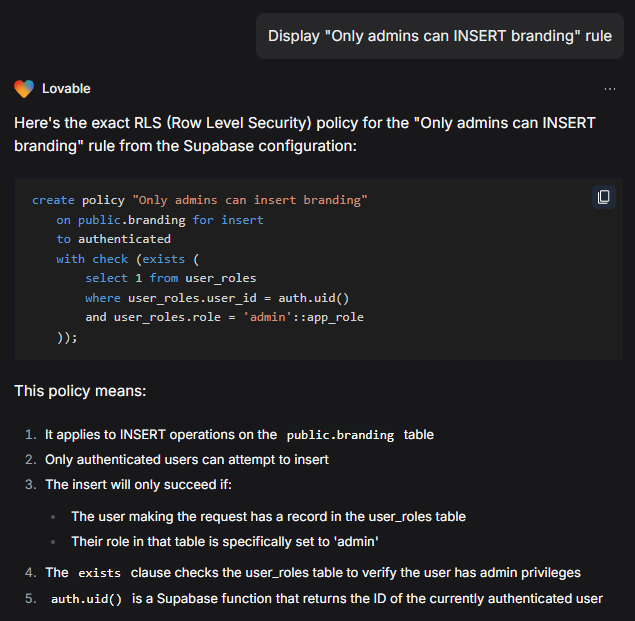Click the 'to authenticated' code line
Viewport: 635px width, 621px height.
[113, 239]
